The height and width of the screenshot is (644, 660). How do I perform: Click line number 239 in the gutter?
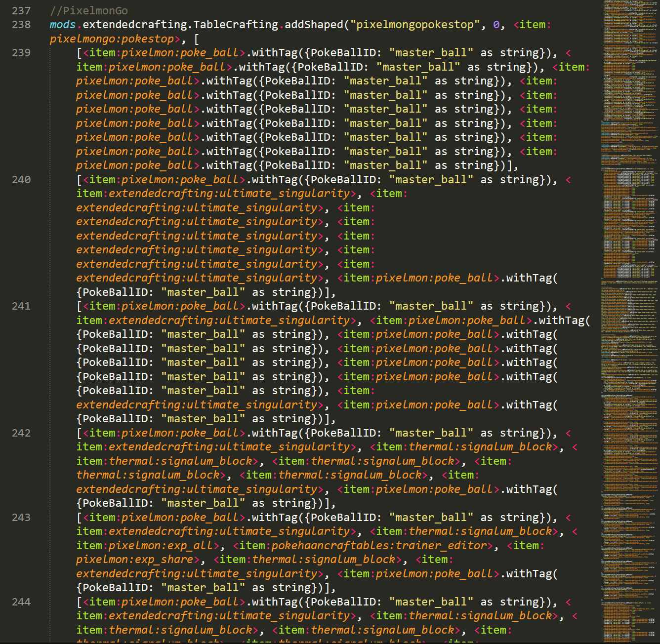[x=21, y=53]
